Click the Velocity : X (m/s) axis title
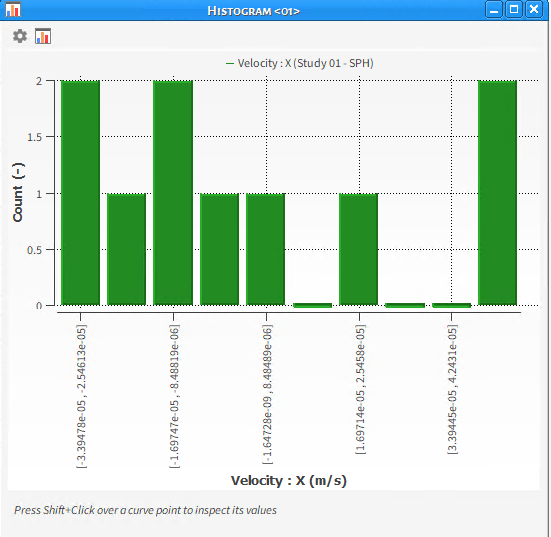The width and height of the screenshot is (551, 537). (289, 480)
